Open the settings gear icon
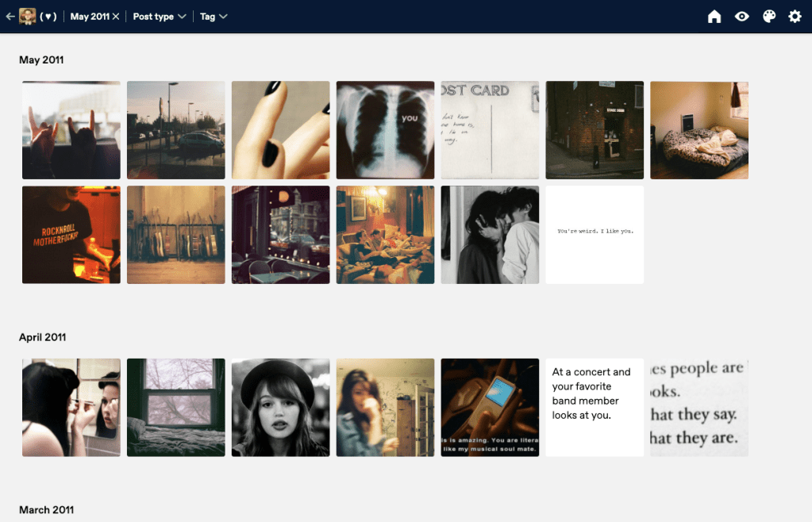 pyautogui.click(x=795, y=17)
